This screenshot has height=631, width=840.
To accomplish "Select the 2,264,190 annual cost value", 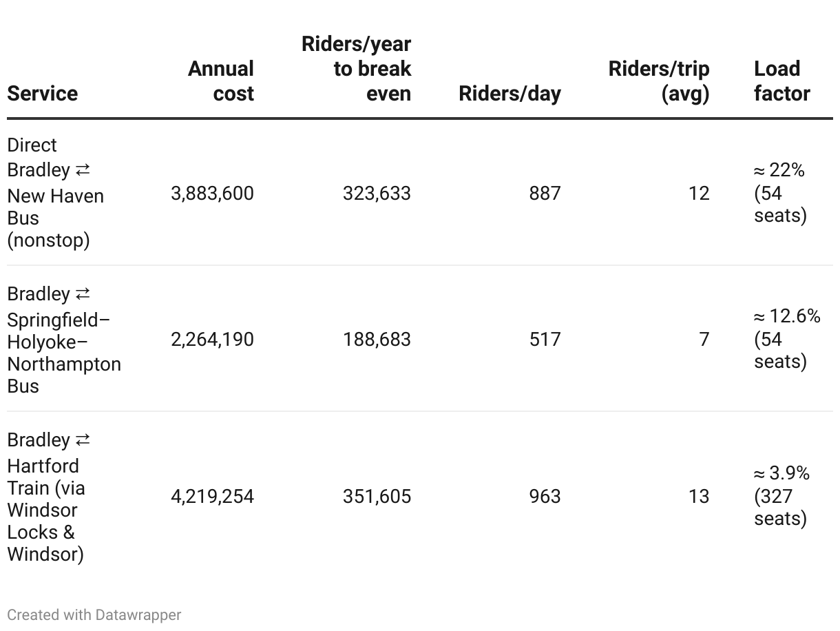I will coord(212,340).
